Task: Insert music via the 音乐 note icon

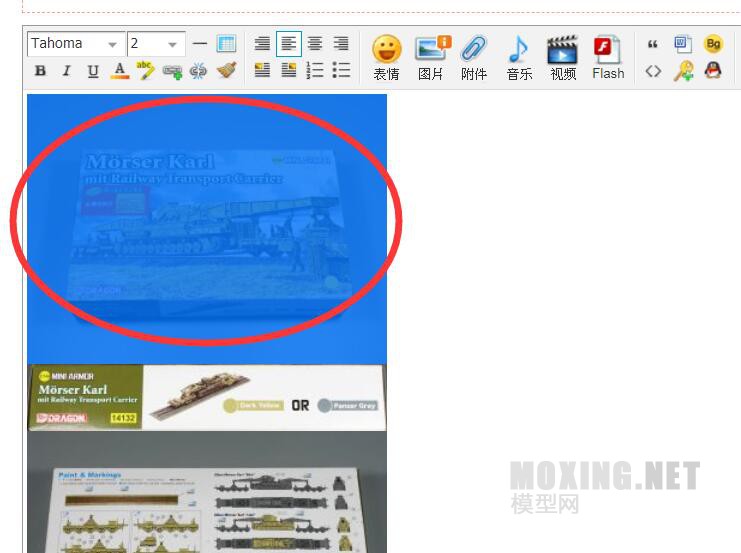Action: pos(519,57)
